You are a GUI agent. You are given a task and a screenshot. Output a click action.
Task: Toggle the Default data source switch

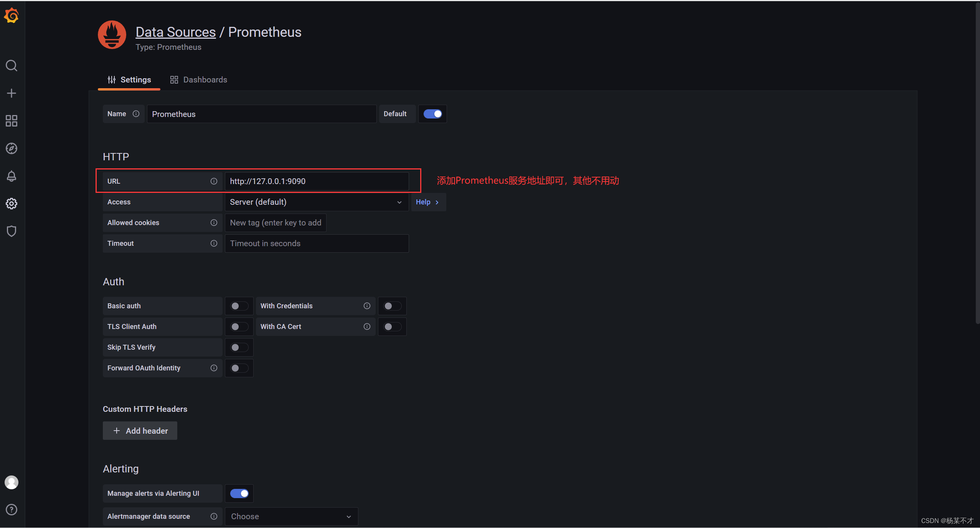coord(431,114)
